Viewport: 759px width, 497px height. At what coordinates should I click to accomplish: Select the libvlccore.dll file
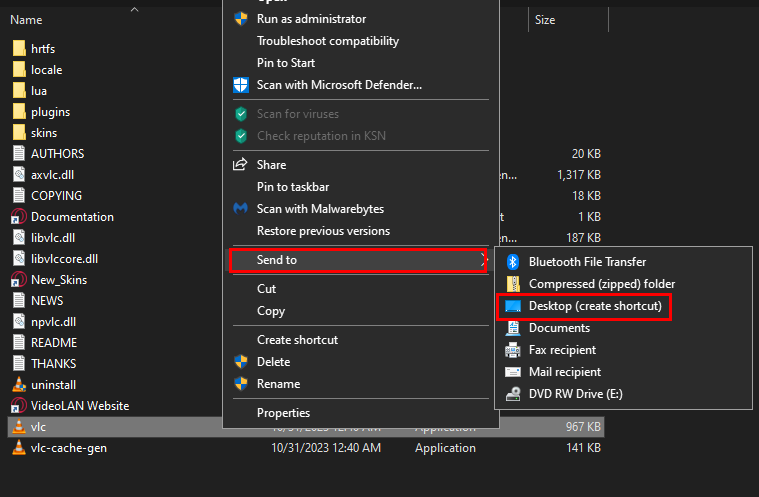click(64, 258)
